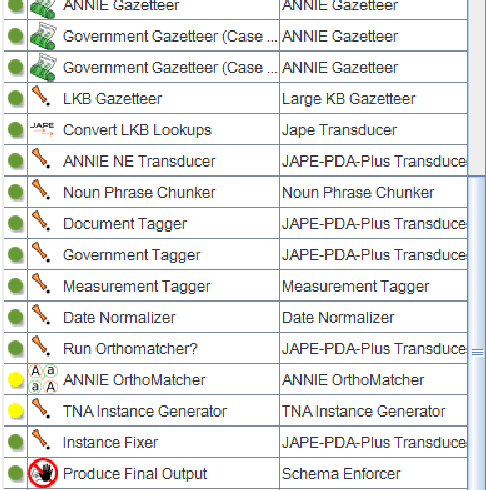Click the Date Normalizer plugin icon
This screenshot has height=490, width=486.
41,315
